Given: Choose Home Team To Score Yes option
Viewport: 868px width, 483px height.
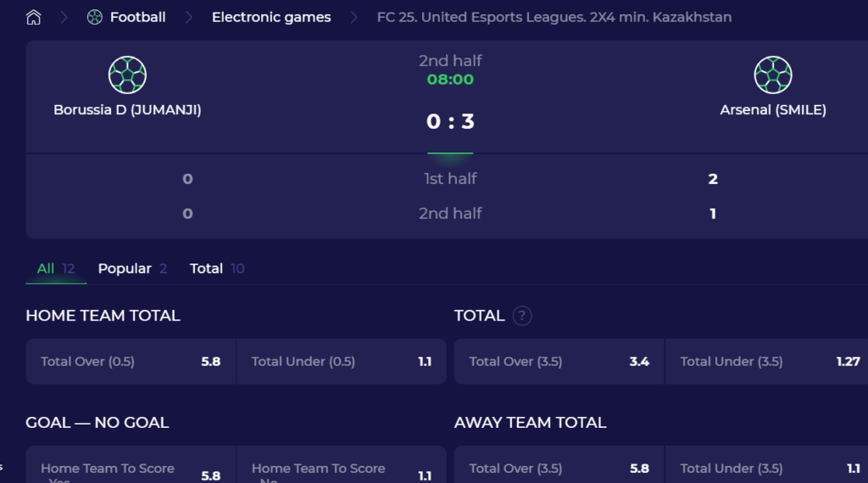Looking at the screenshot, I should point(131,464).
